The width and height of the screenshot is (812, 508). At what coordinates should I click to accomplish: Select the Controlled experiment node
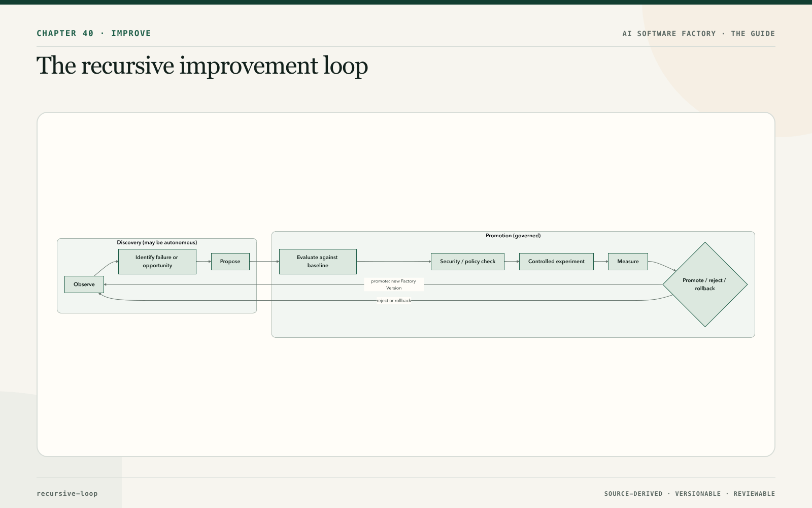(x=556, y=262)
